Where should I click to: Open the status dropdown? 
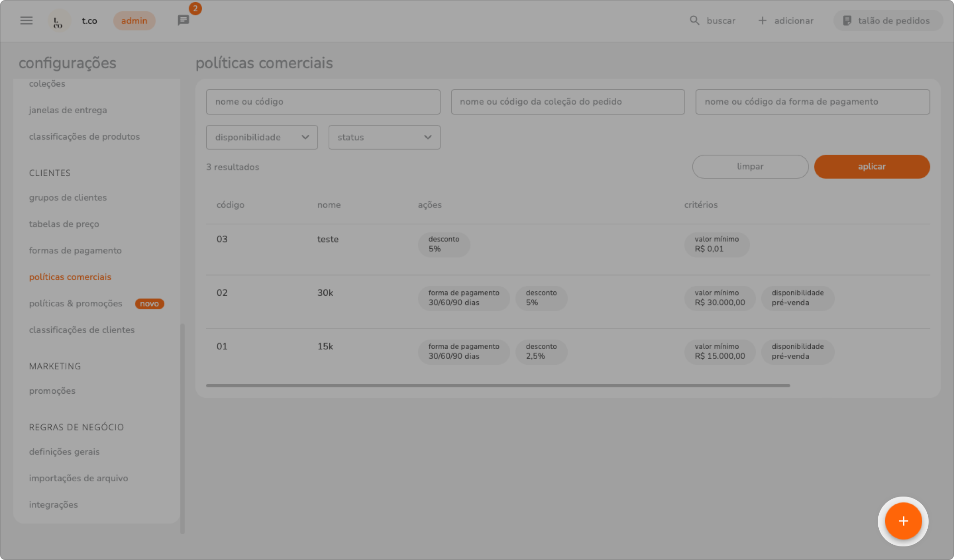click(x=384, y=137)
